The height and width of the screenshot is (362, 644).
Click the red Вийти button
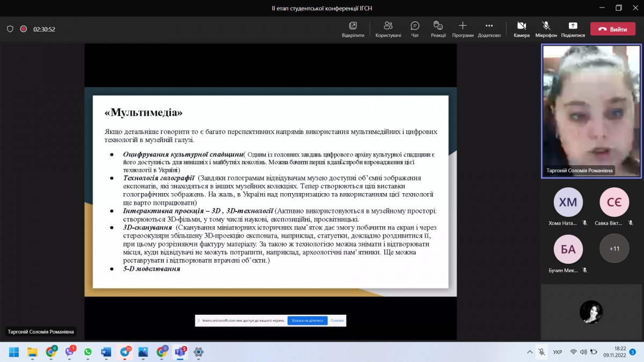point(612,28)
